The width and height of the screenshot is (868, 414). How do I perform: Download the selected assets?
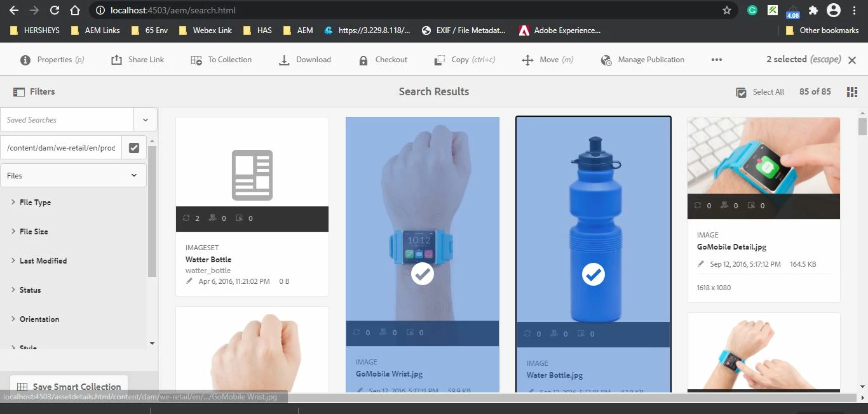tap(305, 60)
